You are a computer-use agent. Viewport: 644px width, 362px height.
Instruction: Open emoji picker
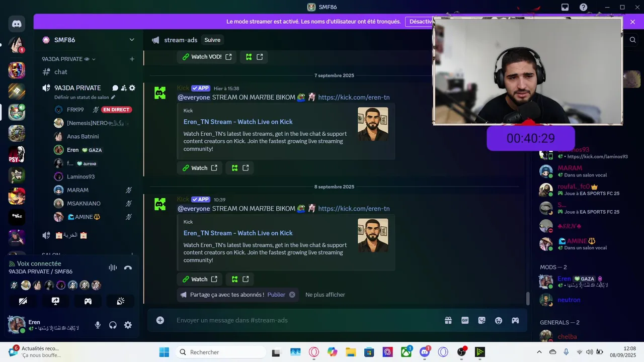click(x=499, y=320)
